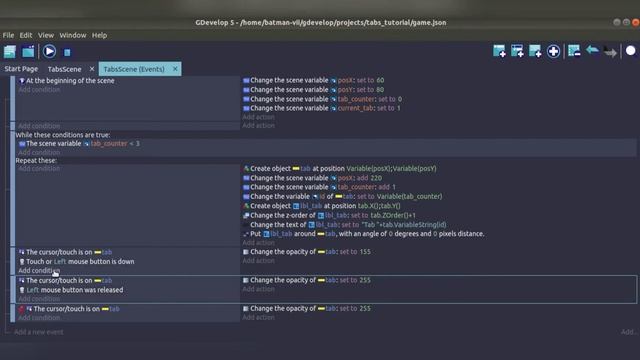640x360 pixels.
Task: Open the View menu
Action: coord(46,36)
